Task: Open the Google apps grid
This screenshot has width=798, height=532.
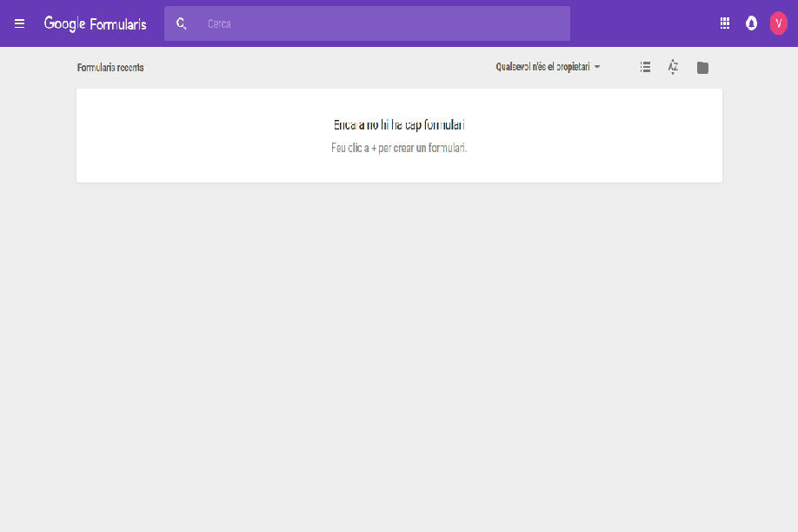Action: click(725, 23)
